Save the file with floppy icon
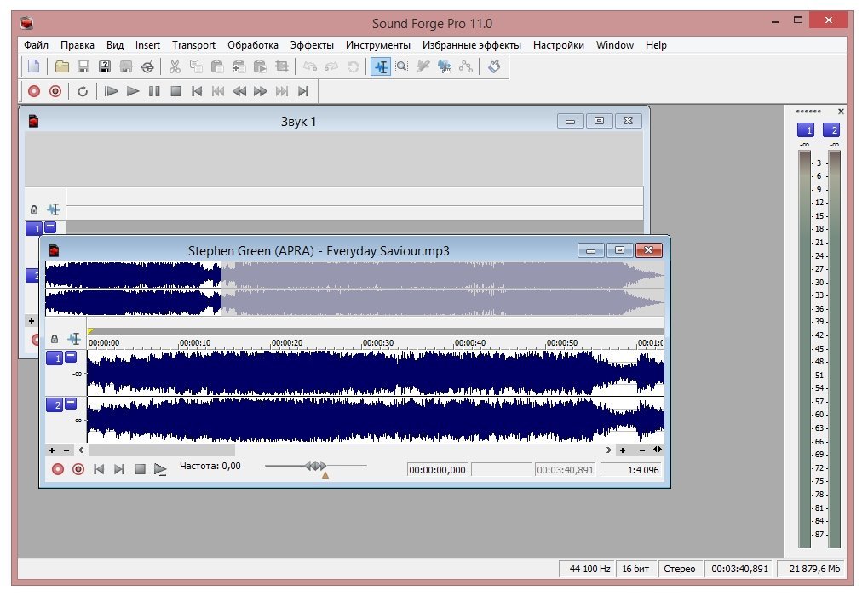The width and height of the screenshot is (868, 602). pyautogui.click(x=83, y=67)
